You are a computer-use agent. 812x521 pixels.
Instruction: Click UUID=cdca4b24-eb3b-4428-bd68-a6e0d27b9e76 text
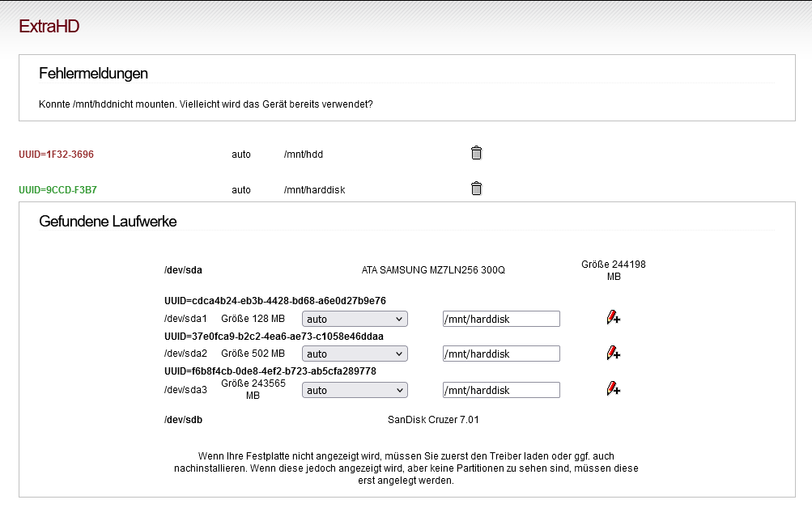pyautogui.click(x=275, y=301)
